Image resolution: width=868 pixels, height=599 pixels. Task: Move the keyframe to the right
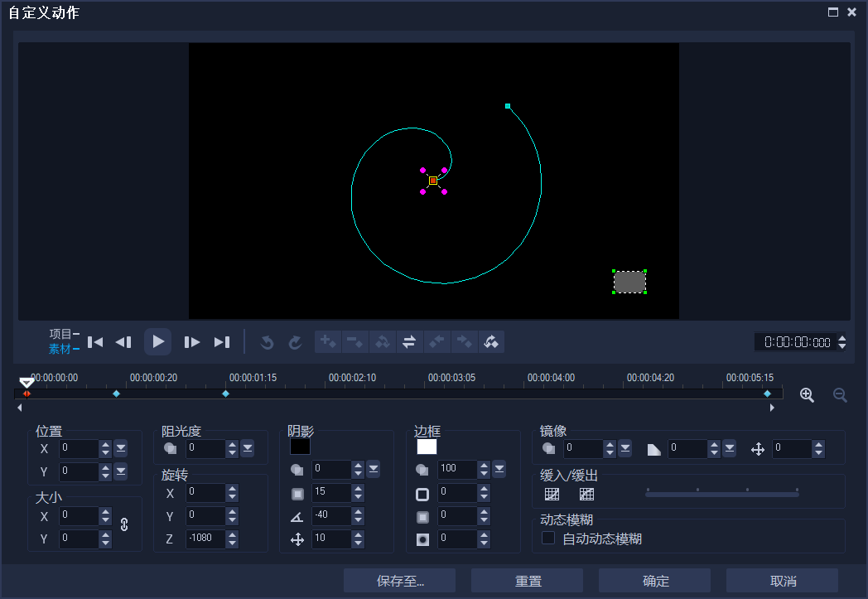464,341
